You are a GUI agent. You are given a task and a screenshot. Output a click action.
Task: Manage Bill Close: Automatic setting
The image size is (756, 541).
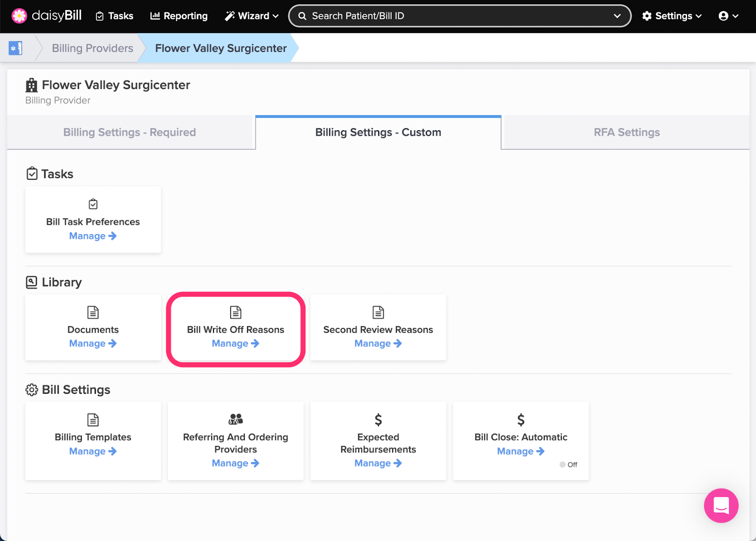click(x=521, y=451)
